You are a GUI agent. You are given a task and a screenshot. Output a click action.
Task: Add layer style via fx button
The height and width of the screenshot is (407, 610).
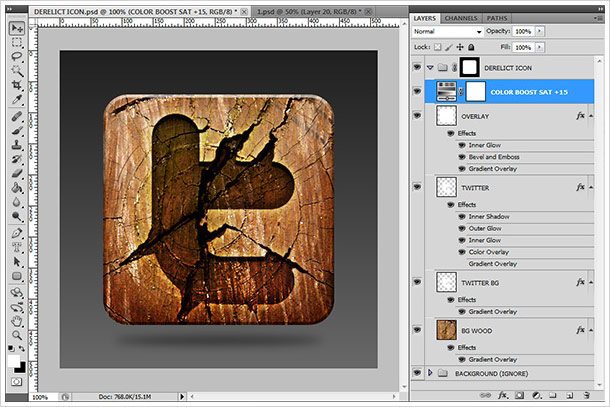point(502,395)
